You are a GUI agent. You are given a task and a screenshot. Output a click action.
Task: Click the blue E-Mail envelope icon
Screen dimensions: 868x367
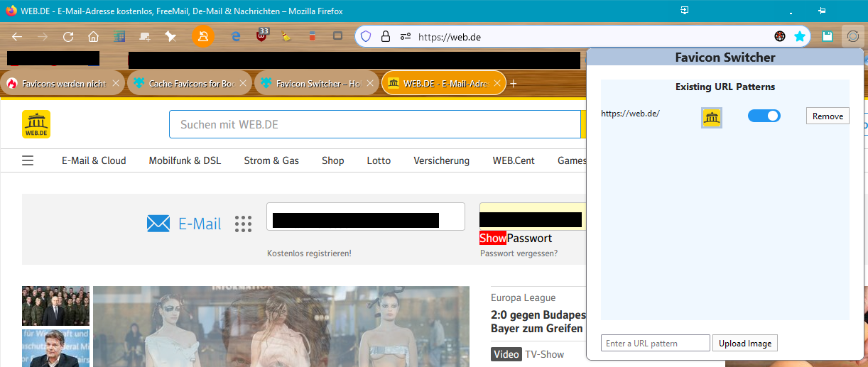coord(158,224)
